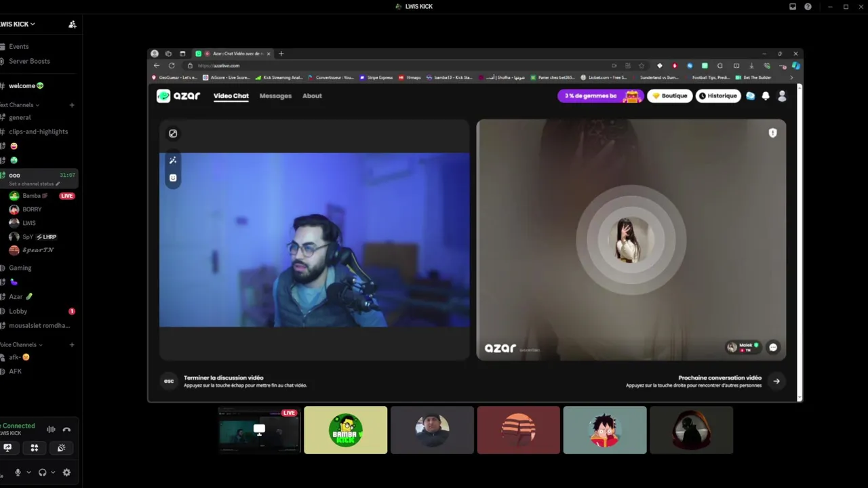
Task: Click the blue gem icon beside Historique
Action: tap(750, 96)
